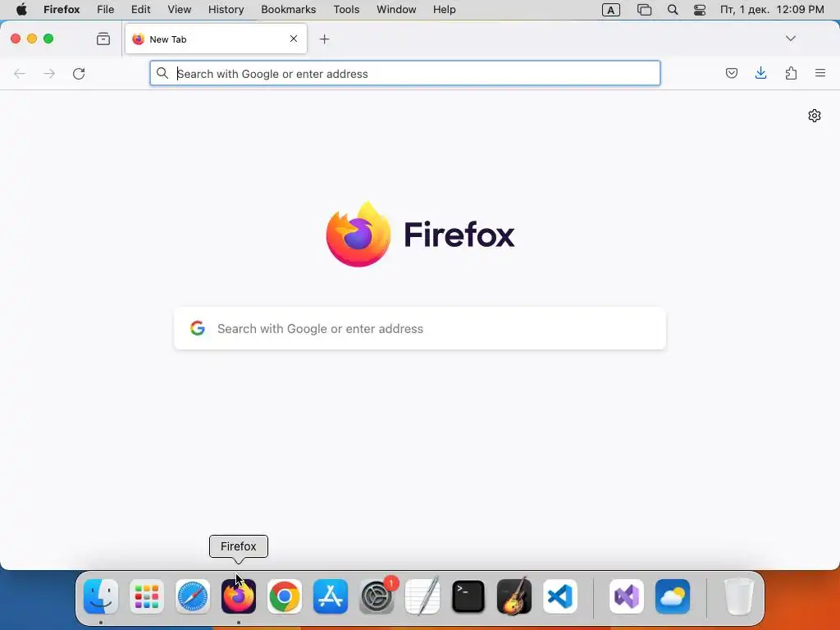Open the History menu
The image size is (840, 630).
coord(226,10)
